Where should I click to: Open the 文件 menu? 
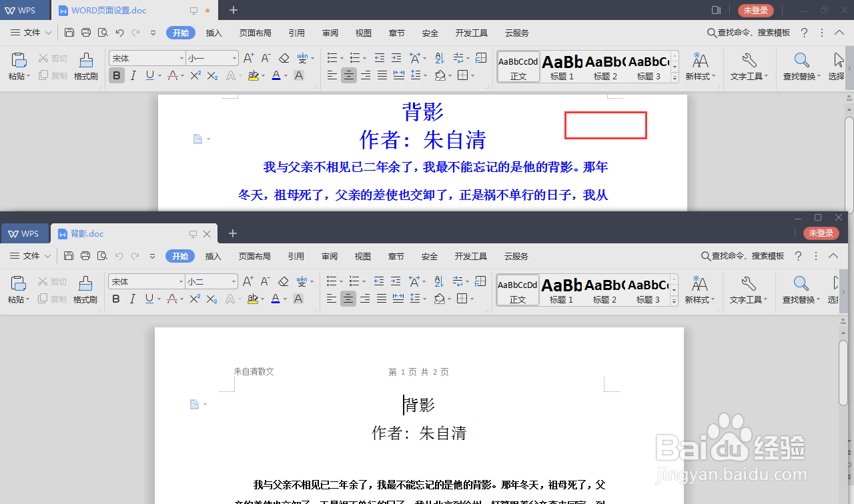[x=31, y=32]
